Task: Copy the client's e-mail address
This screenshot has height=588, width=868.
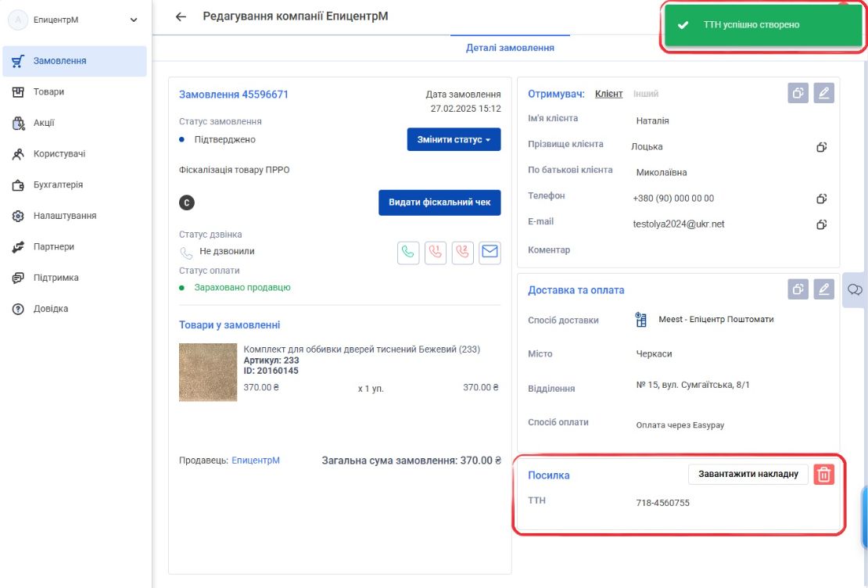Action: click(822, 224)
